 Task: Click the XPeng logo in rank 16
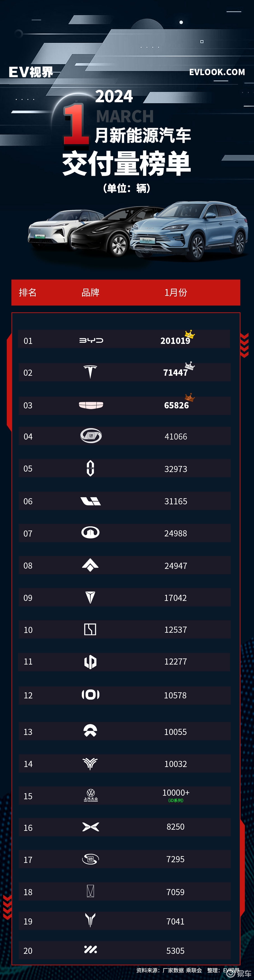91,827
